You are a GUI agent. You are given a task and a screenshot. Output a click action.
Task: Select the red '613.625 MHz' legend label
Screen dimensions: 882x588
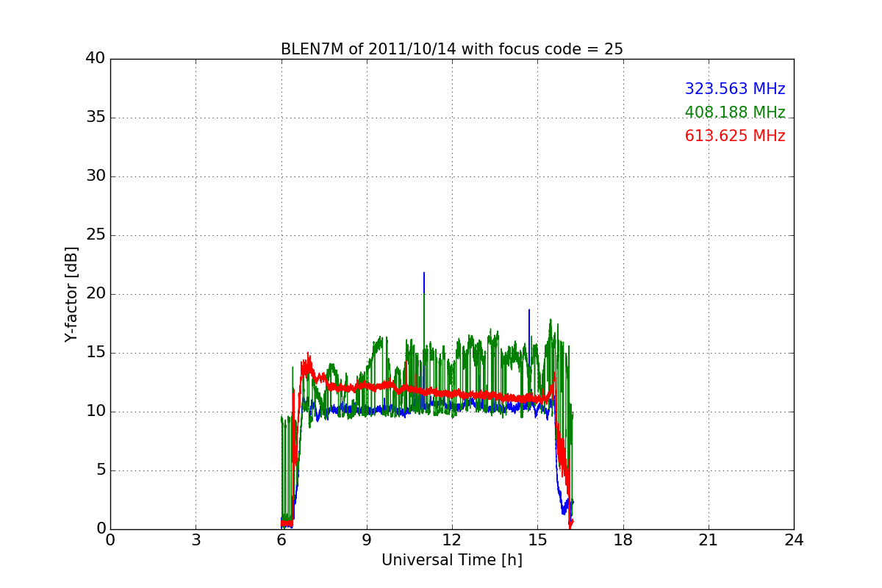[x=735, y=136]
